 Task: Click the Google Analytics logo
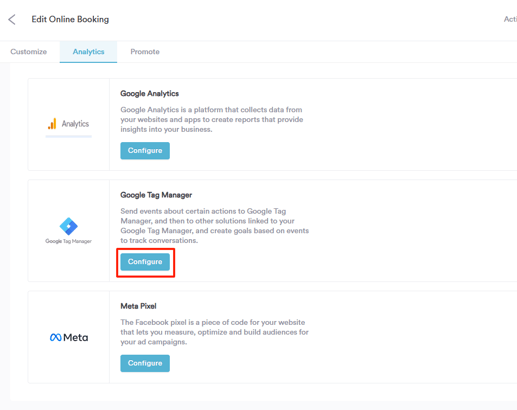[x=68, y=124]
